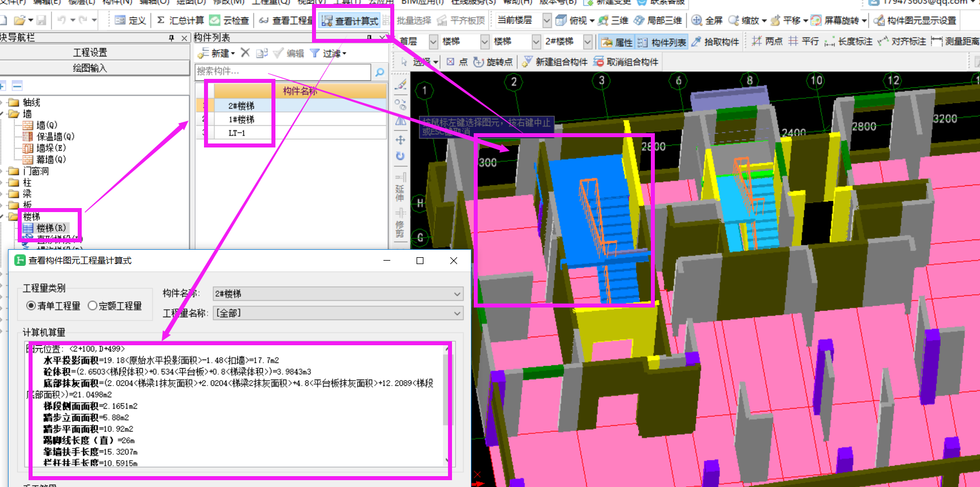Toggle 构件列表 component list button
This screenshot has width=980, height=487.
click(x=661, y=42)
